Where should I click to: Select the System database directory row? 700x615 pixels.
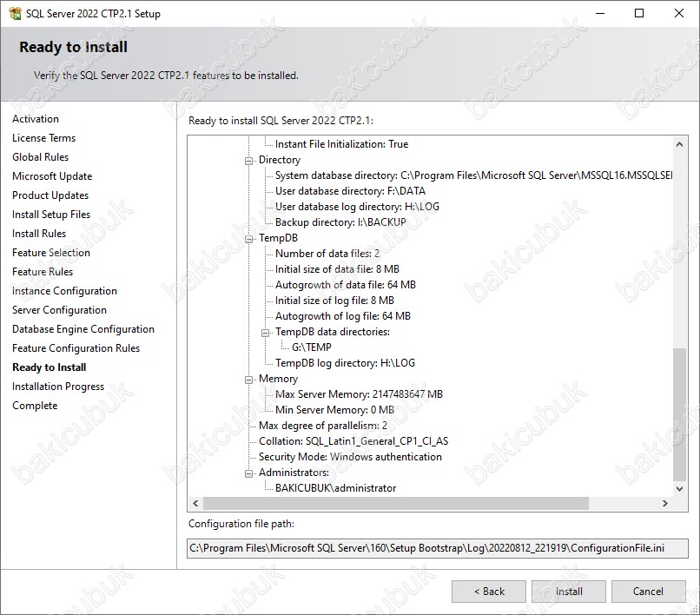(473, 175)
